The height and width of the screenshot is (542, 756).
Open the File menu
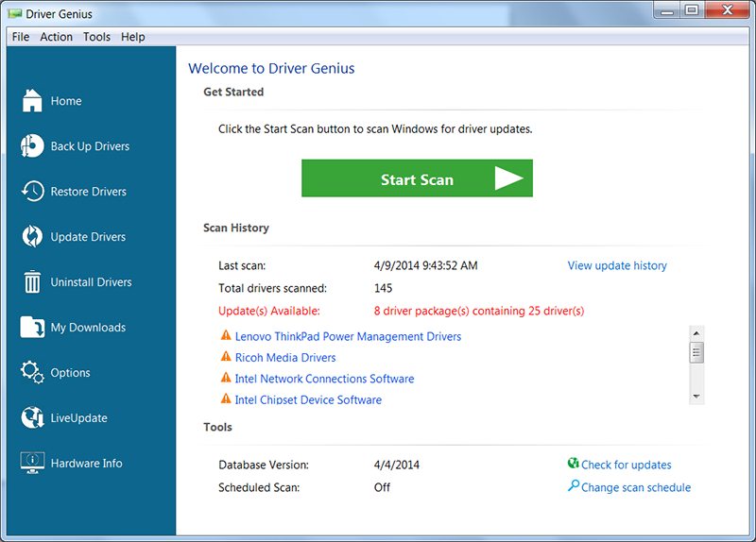pyautogui.click(x=21, y=37)
